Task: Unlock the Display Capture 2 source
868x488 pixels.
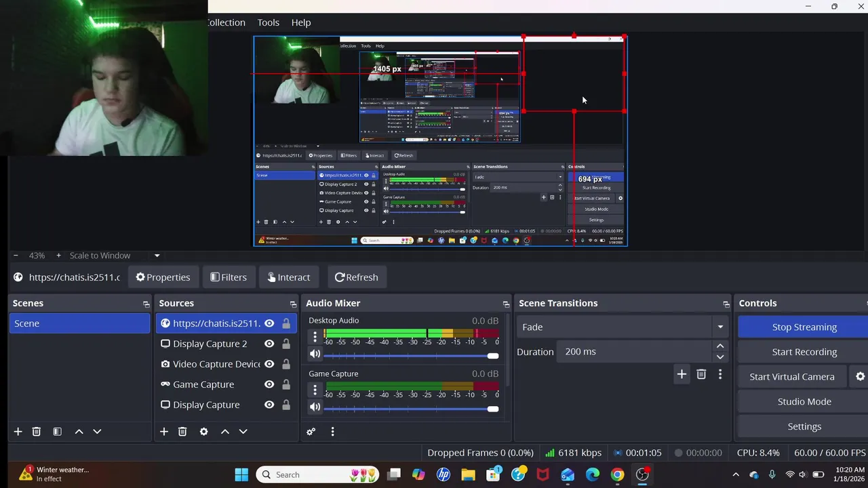Action: click(286, 344)
